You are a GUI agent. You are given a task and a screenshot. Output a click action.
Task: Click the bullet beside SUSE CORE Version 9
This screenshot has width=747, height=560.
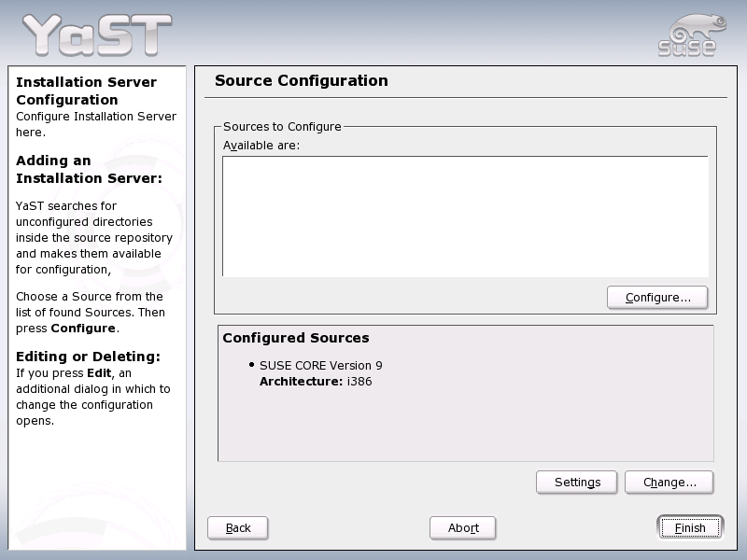[x=252, y=364]
